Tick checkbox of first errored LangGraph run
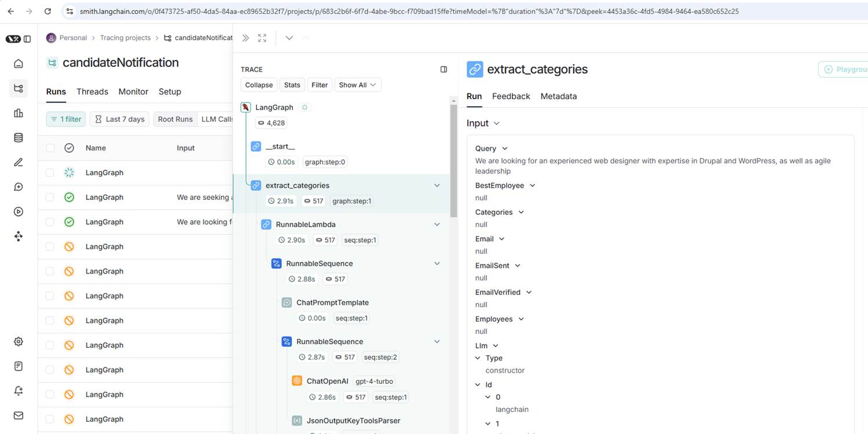The image size is (868, 434). point(50,246)
